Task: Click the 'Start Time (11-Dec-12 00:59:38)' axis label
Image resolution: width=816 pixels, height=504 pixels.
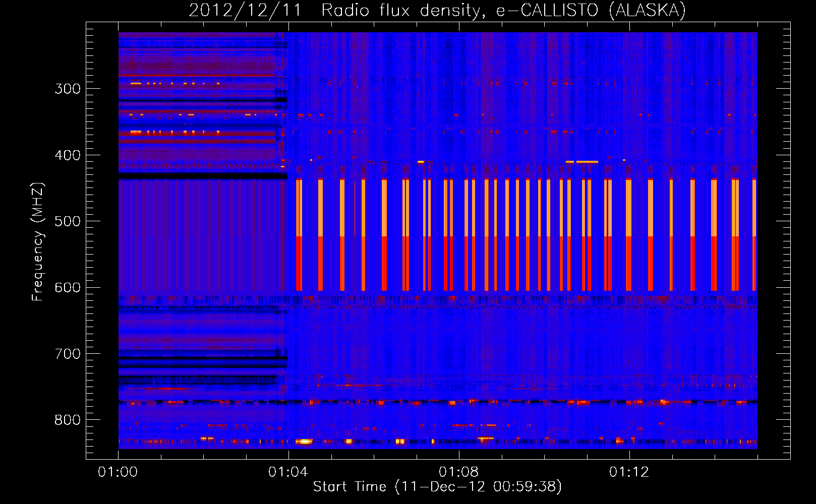Action: [437, 487]
